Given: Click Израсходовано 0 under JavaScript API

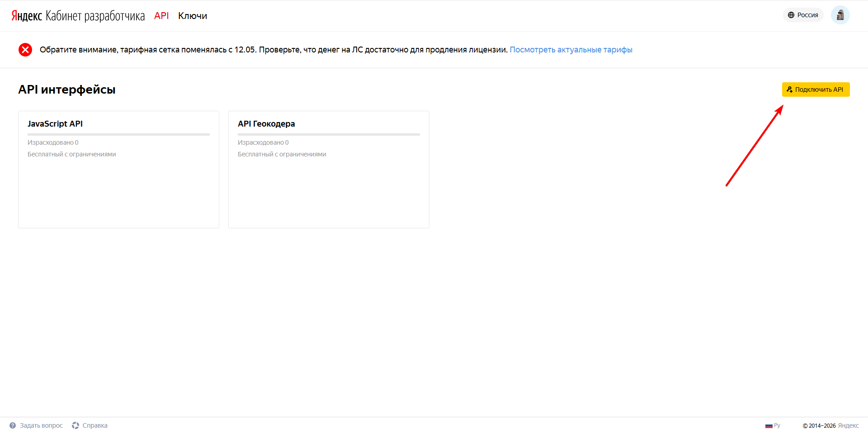Looking at the screenshot, I should (x=53, y=142).
